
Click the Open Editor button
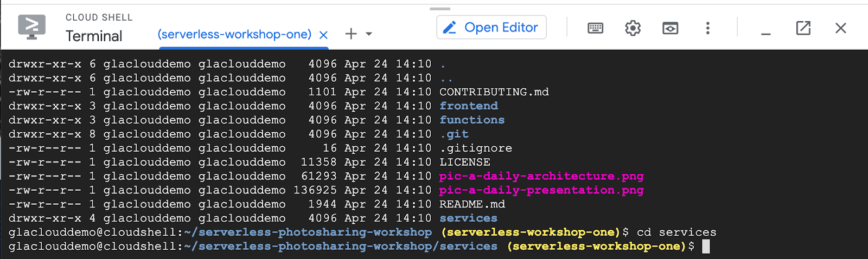pyautogui.click(x=491, y=28)
